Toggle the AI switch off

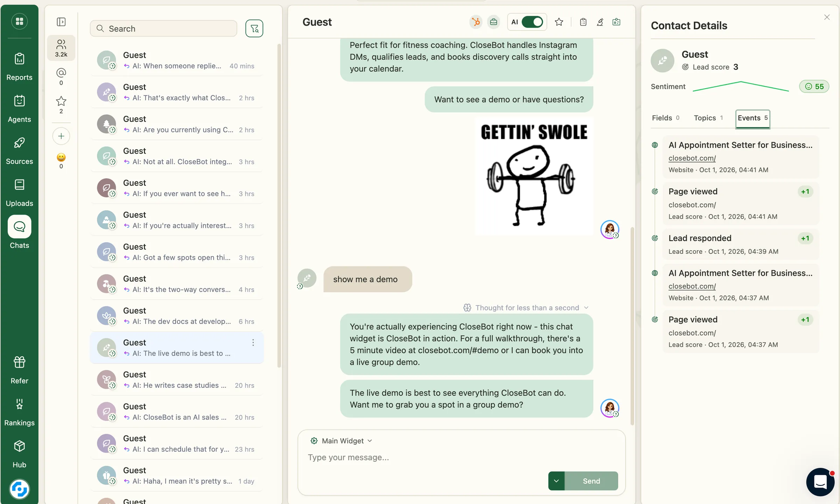click(532, 22)
